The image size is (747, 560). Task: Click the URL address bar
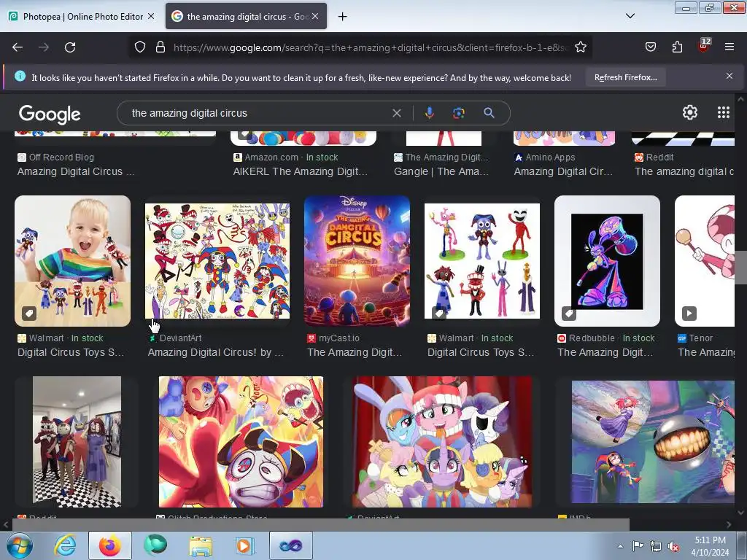[x=369, y=47]
